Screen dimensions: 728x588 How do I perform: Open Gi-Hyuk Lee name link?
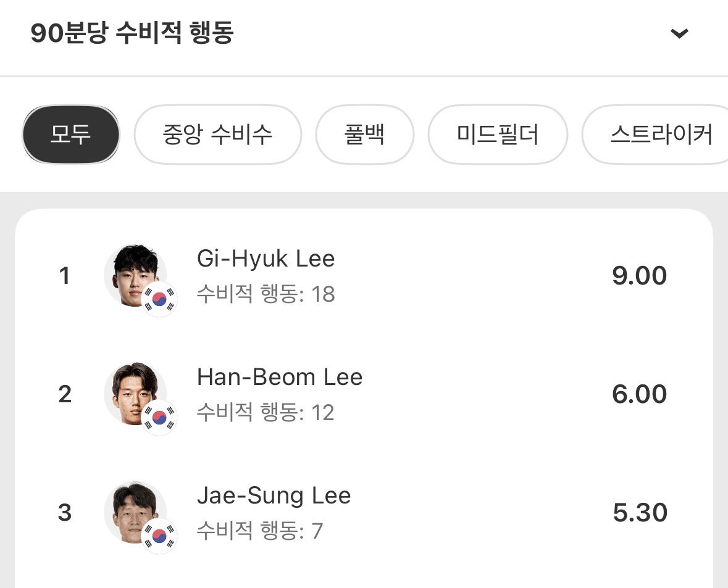[x=266, y=259]
